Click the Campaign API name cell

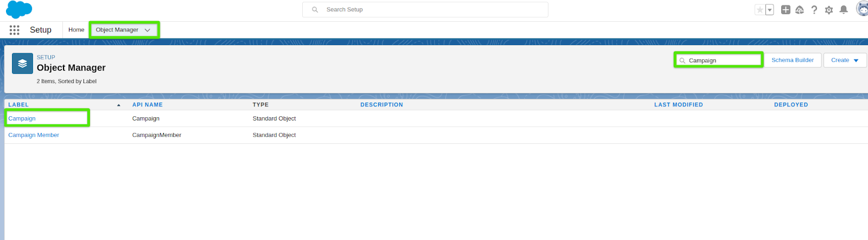click(x=146, y=118)
